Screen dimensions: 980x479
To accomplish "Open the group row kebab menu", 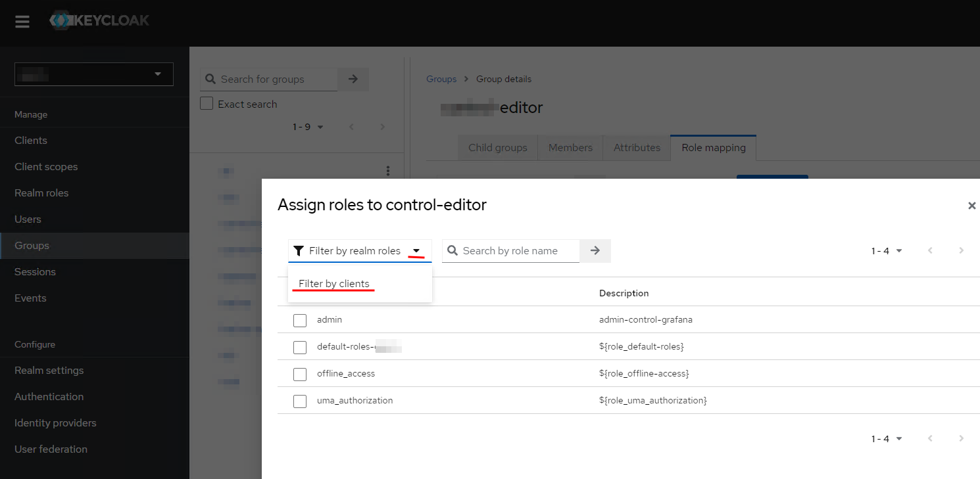I will 388,171.
